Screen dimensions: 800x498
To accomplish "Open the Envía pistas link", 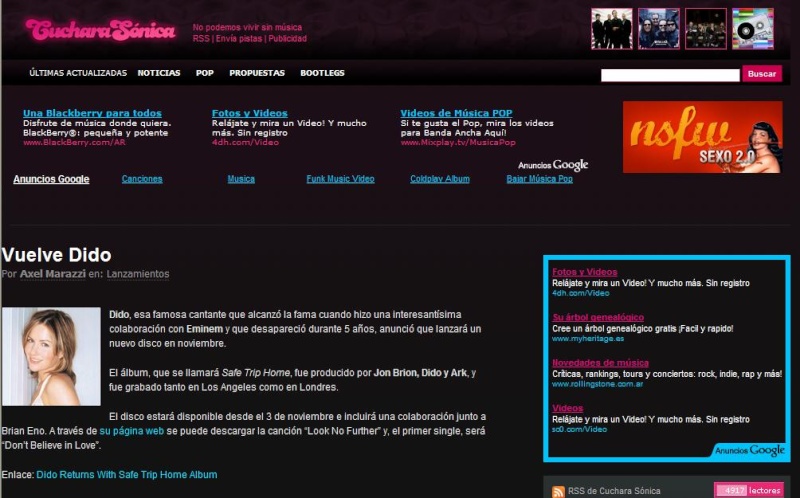I will tap(239, 39).
